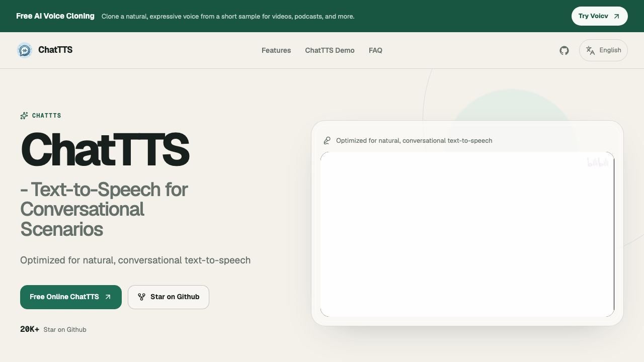Open the English language selector

point(603,50)
